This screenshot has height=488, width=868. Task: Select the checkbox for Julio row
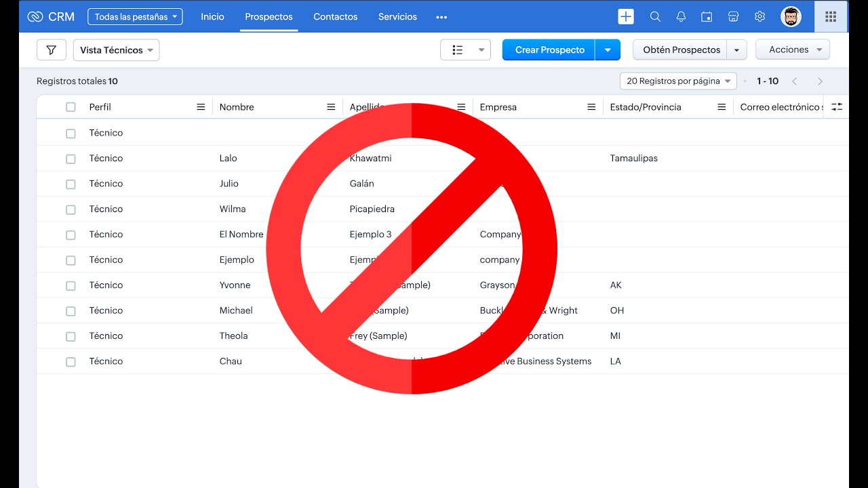[x=71, y=184]
